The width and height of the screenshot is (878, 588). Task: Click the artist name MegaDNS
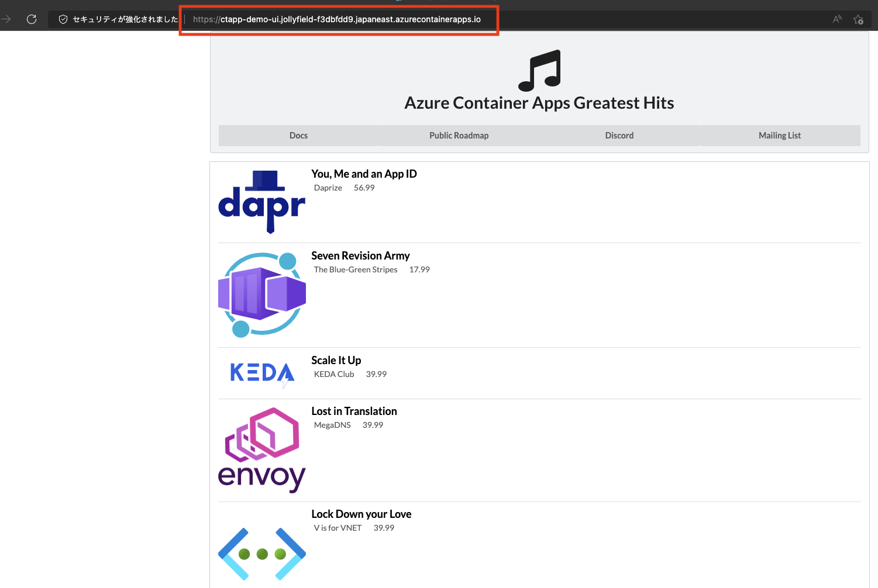coord(332,425)
